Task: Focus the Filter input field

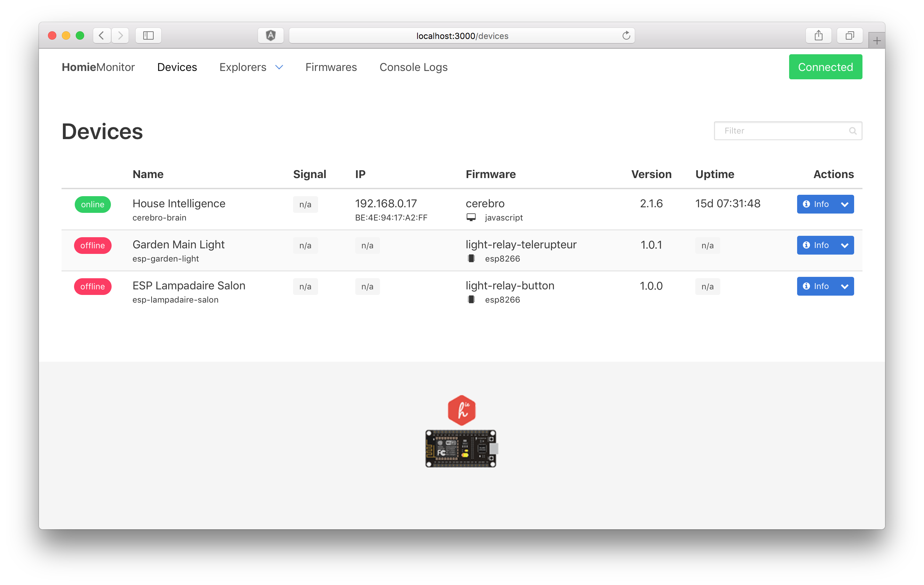Action: point(783,131)
